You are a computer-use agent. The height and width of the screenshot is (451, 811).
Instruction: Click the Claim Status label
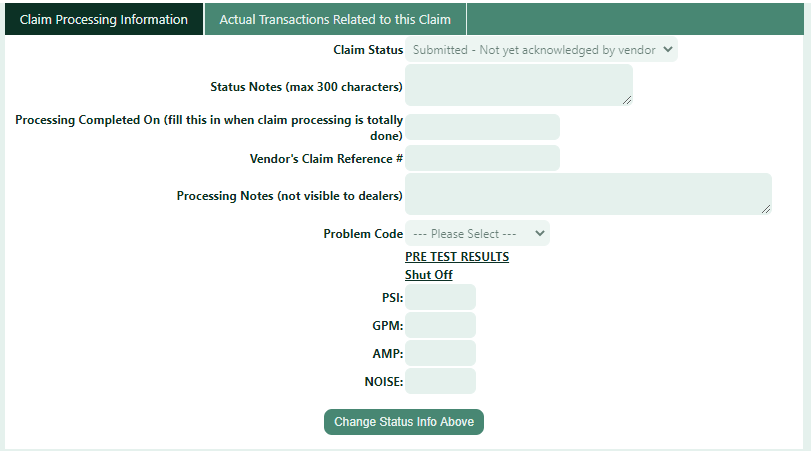[368, 50]
